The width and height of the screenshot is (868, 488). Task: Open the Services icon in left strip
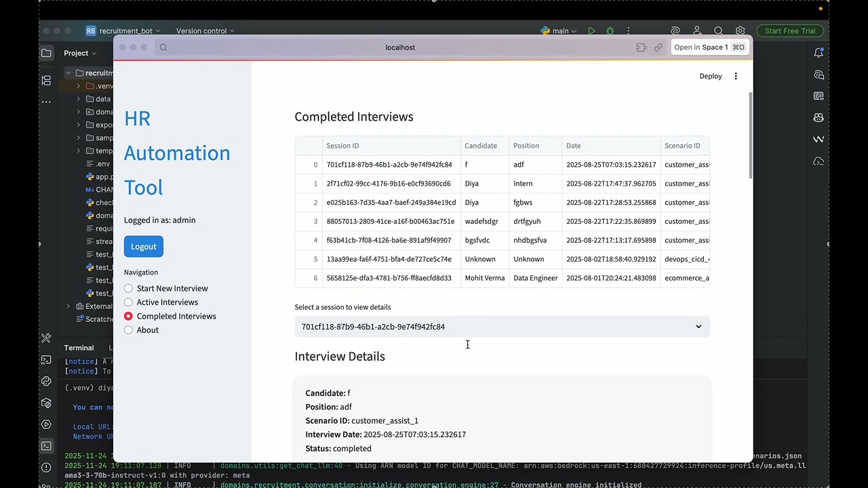click(x=46, y=424)
